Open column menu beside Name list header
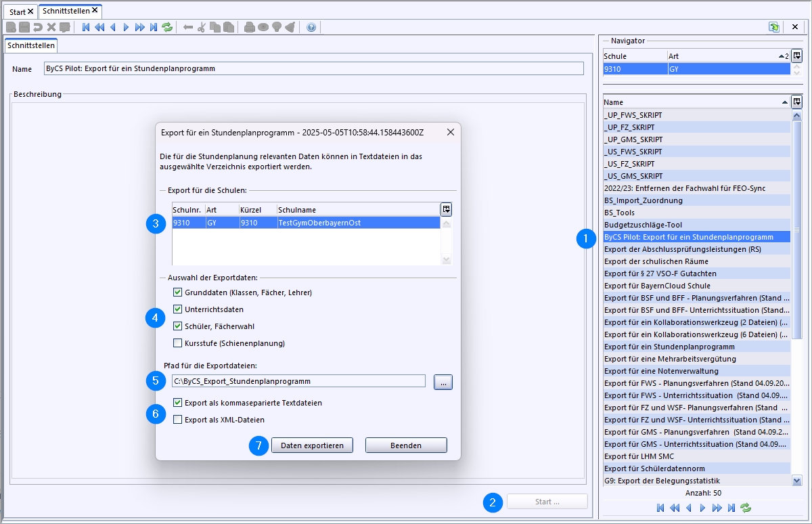Screen dimensions: 812x524 (797, 102)
